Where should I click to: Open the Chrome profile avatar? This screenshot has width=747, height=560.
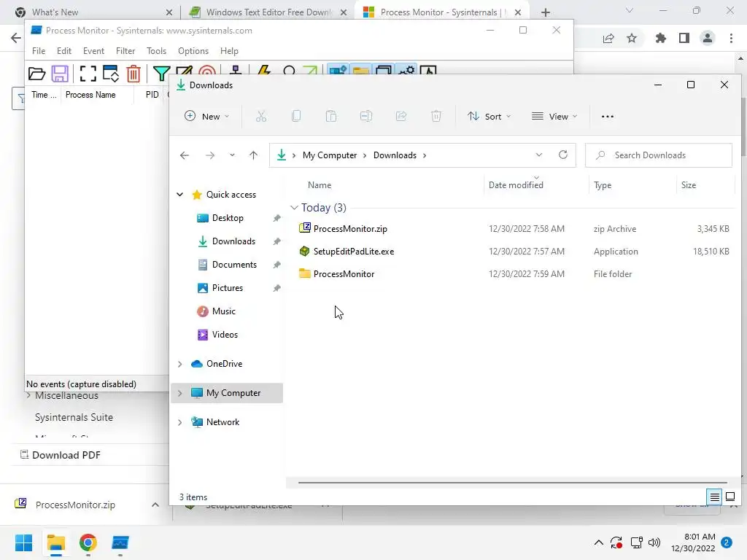(x=708, y=38)
